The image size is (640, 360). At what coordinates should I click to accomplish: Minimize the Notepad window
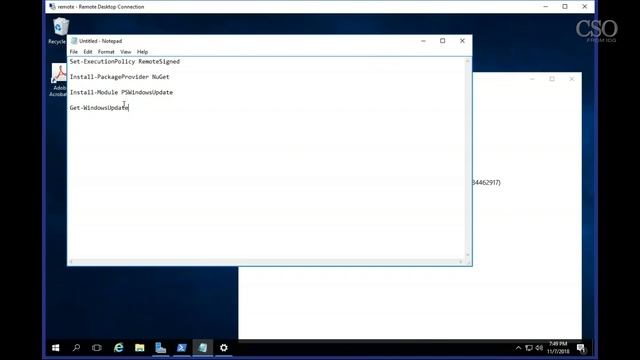[x=423, y=41]
